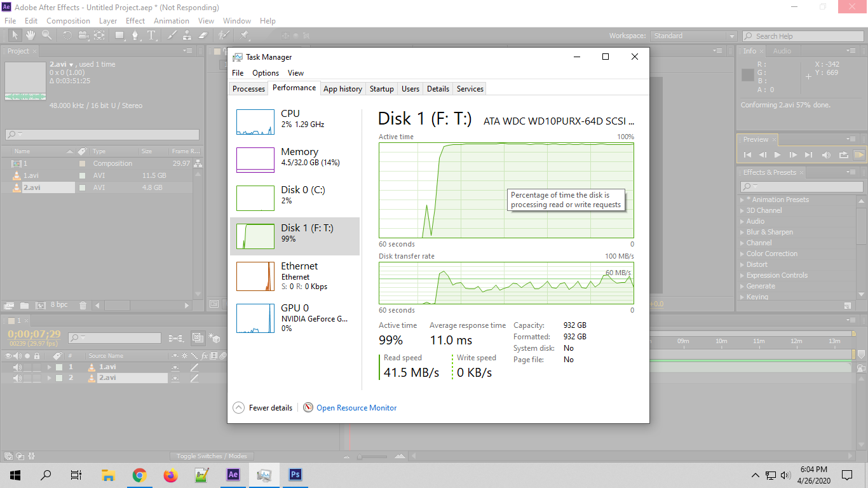Open Resource Monitor link

[356, 408]
